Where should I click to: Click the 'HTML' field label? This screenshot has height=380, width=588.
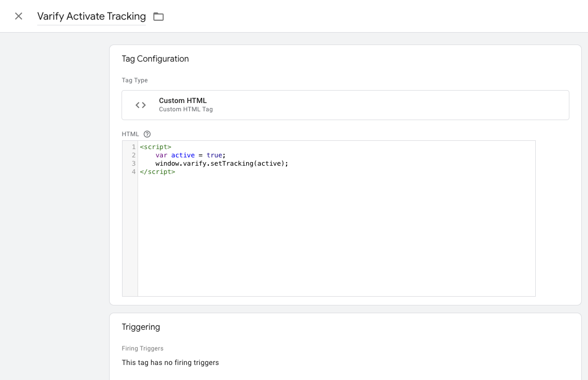pyautogui.click(x=130, y=134)
